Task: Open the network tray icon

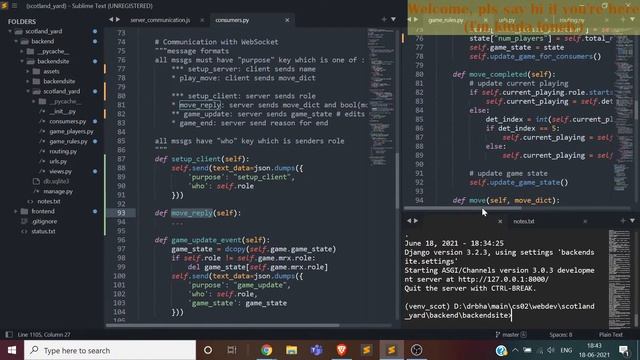Action: 540,350
